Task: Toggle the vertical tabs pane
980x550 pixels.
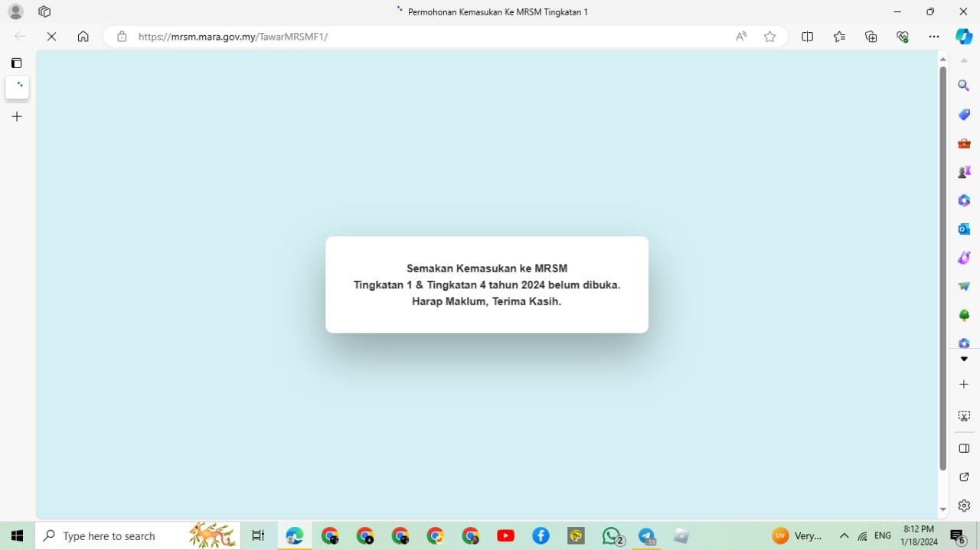Action: 17,63
